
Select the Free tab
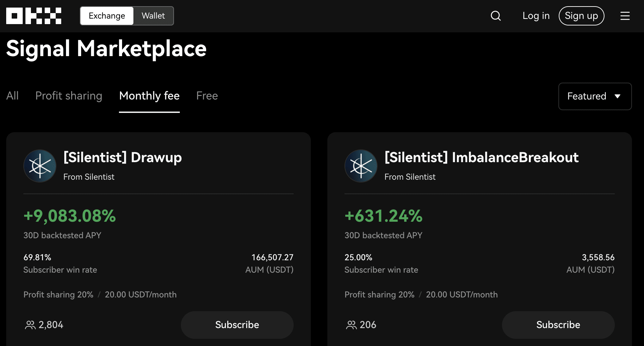click(207, 96)
